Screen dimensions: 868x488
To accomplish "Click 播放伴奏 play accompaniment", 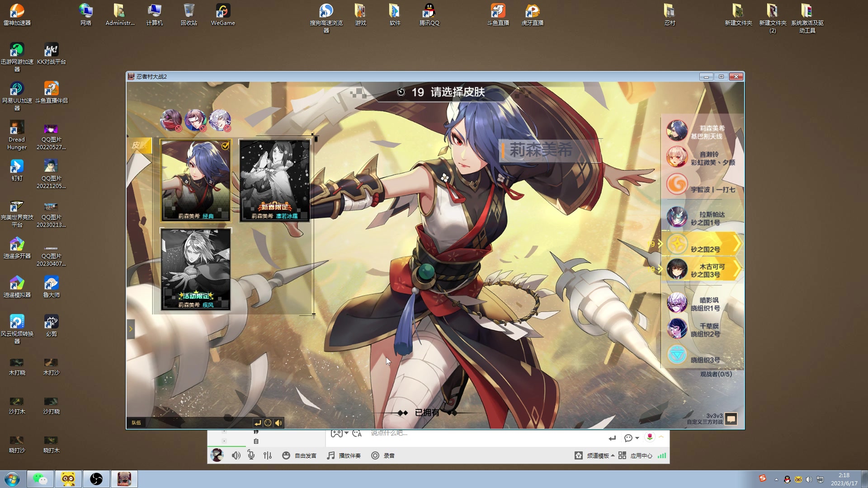I will pos(344,455).
